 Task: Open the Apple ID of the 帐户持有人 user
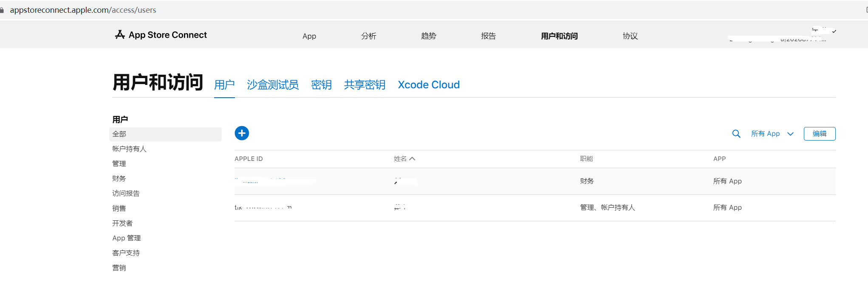click(263, 208)
